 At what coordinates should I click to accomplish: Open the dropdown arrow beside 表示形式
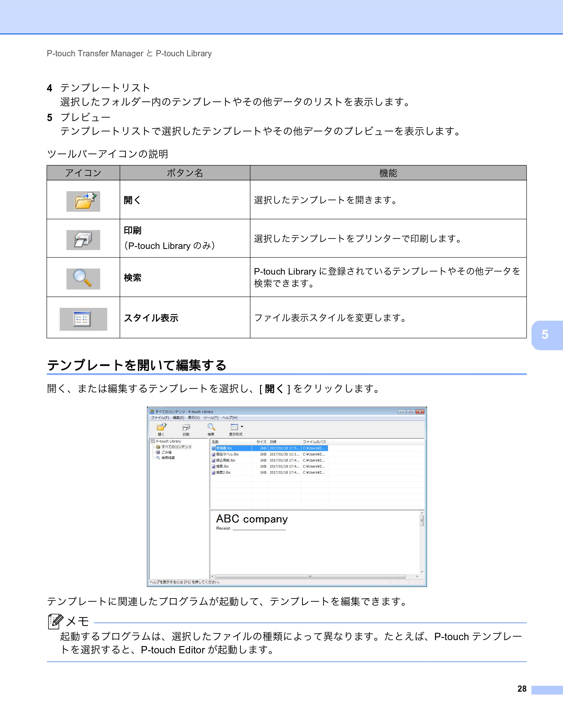tap(242, 427)
